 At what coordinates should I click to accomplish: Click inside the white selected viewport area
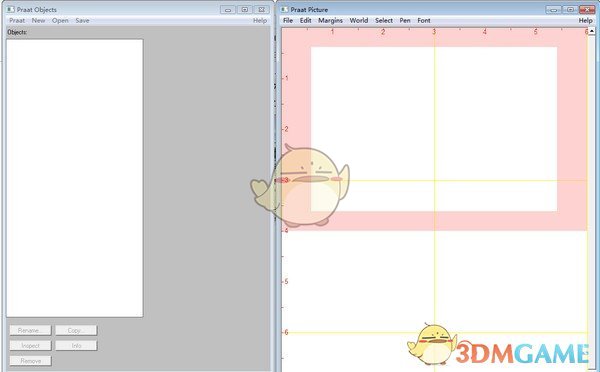tap(434, 129)
